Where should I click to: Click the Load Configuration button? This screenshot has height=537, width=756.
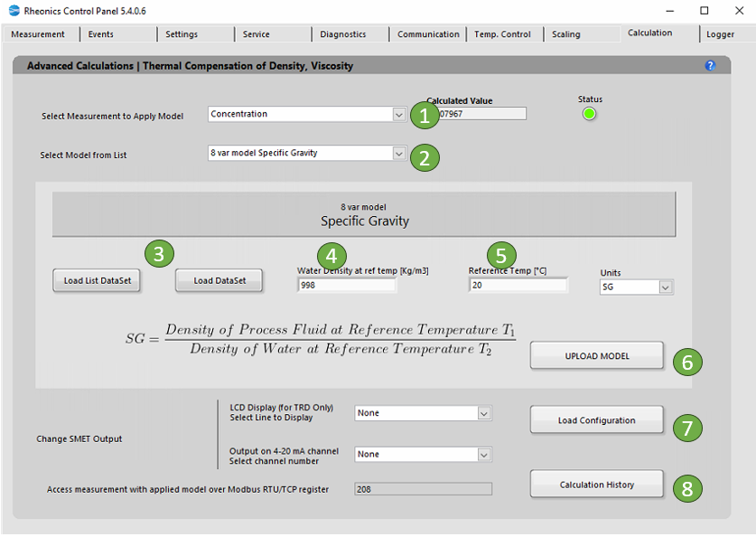(597, 420)
